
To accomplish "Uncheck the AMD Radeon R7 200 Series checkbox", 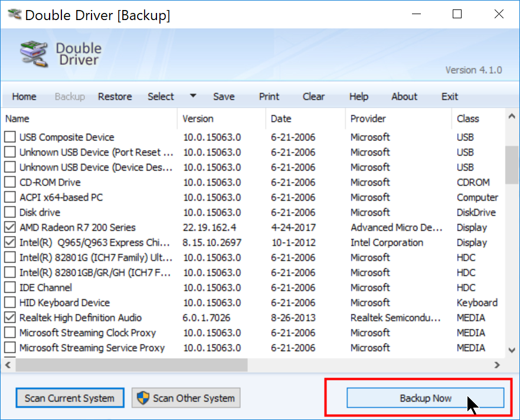I will [10, 227].
